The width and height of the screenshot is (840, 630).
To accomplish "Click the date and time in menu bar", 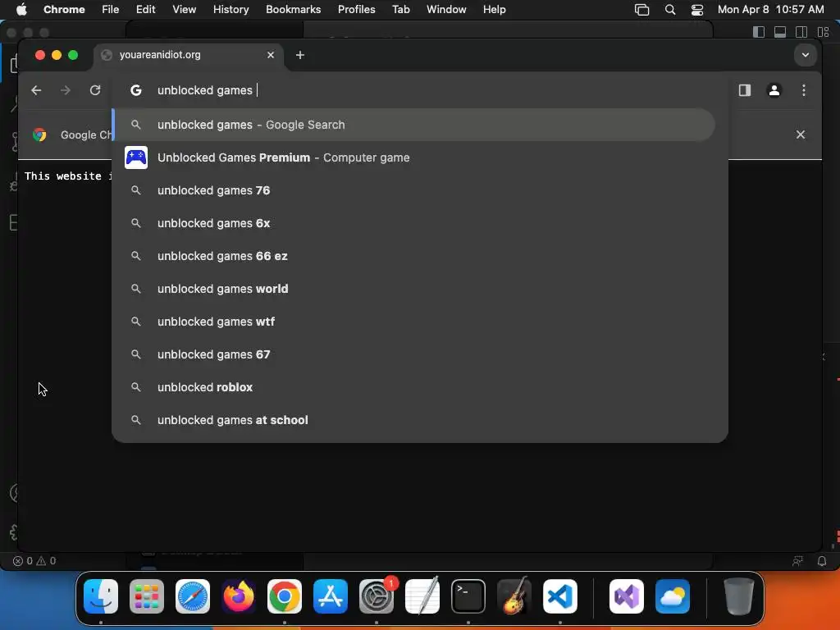I will 770,9.
